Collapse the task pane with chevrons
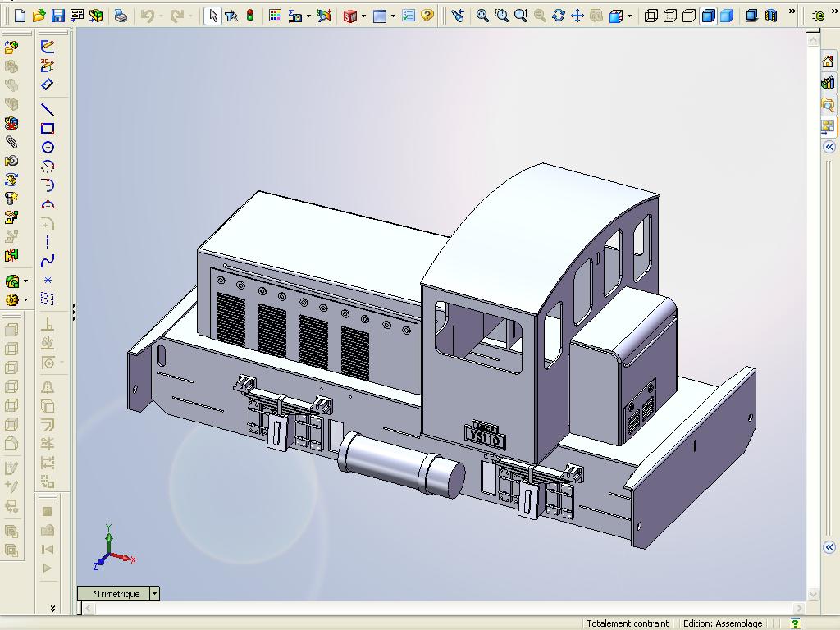Viewport: 840px width, 630px height. coord(829,147)
